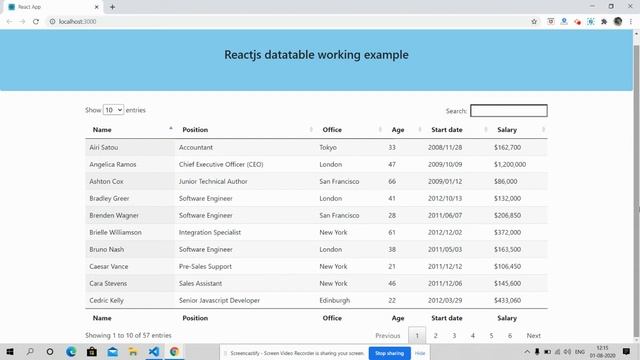Screen dimensions: 640x360
Task: Go forward in browser history
Action: [x=22, y=22]
